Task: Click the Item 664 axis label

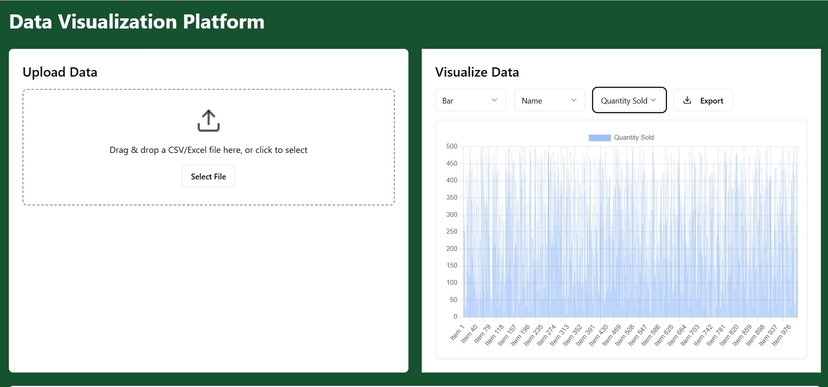Action: [676, 334]
